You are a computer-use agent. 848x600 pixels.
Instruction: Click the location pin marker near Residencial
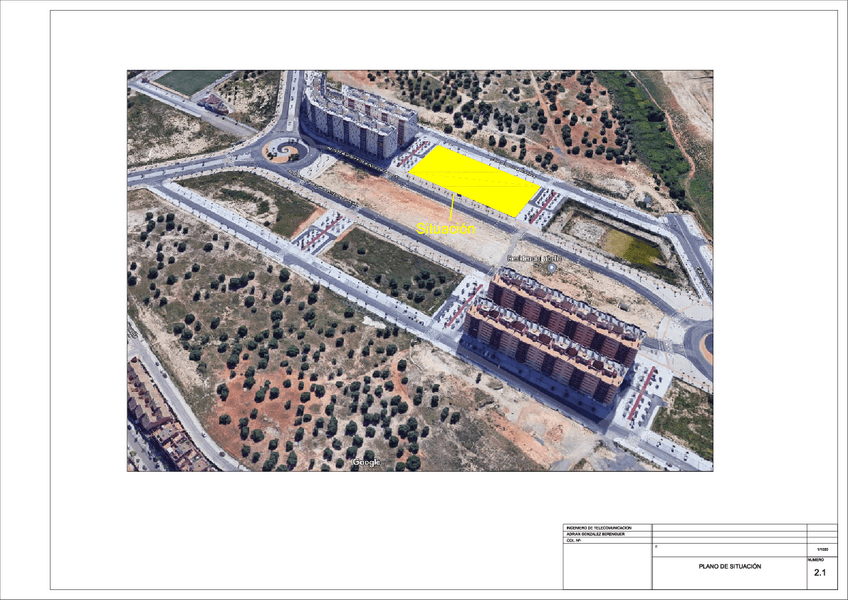(551, 268)
